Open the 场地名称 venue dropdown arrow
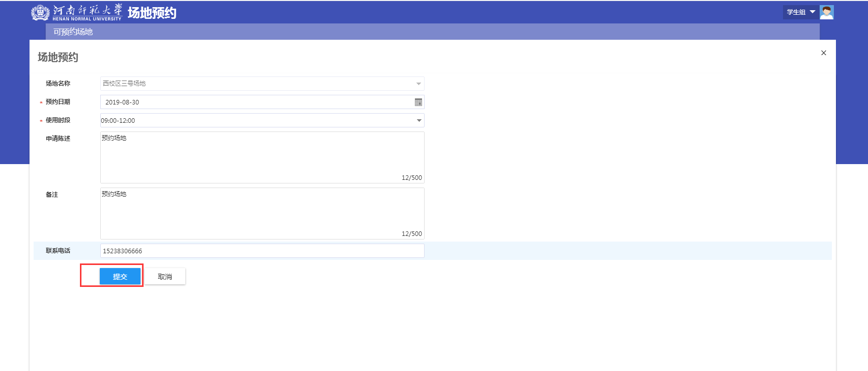The image size is (868, 371). pyautogui.click(x=418, y=84)
